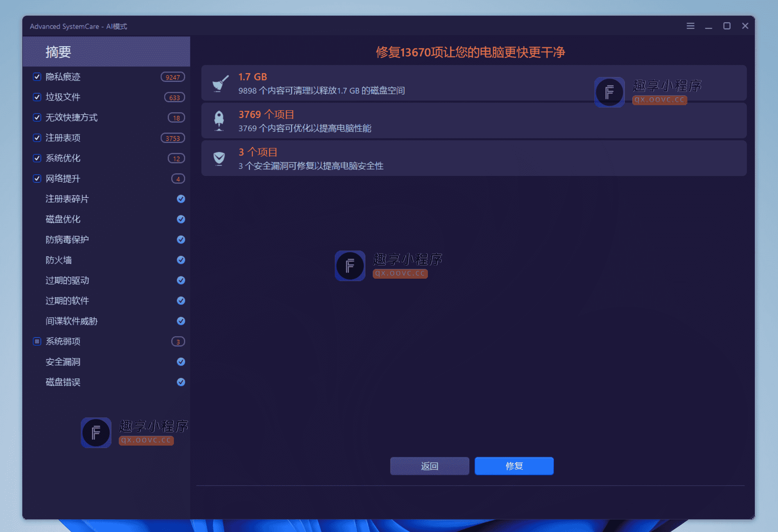Select 无效快捷方式 label in the sidebar

[x=72, y=117]
